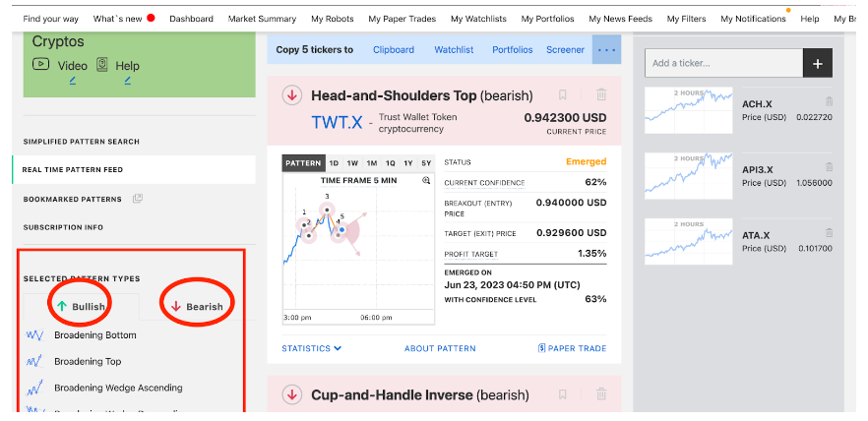Open Find your way
Screen dimensions: 868x421
(51, 19)
